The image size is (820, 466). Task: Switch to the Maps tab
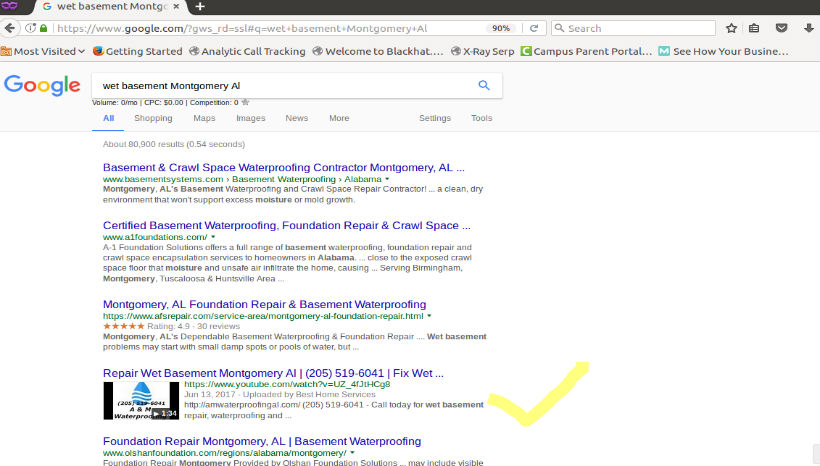pyautogui.click(x=204, y=118)
